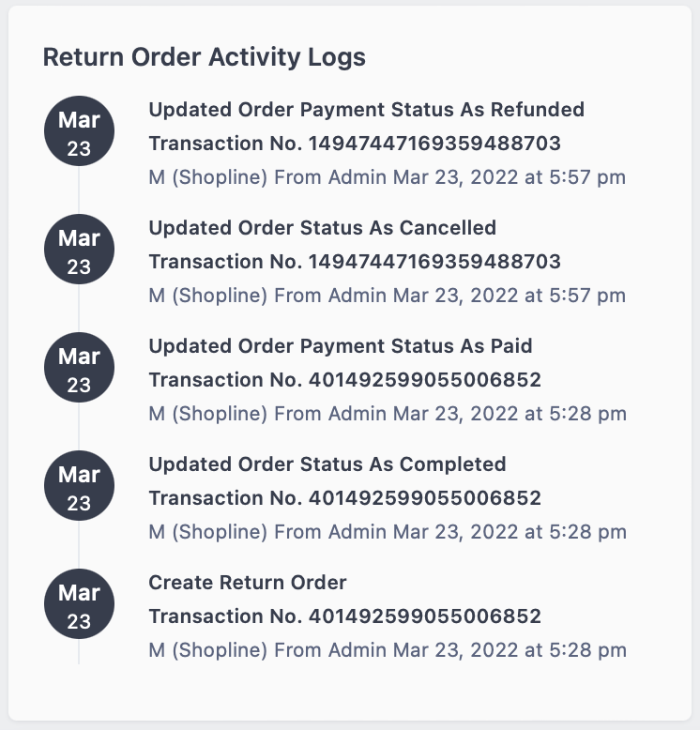This screenshot has width=700, height=730.
Task: Select the Updated Order Payment Status As Paid entry
Action: point(341,347)
